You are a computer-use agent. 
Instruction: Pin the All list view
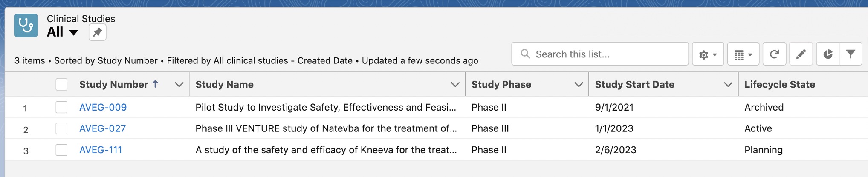point(97,32)
